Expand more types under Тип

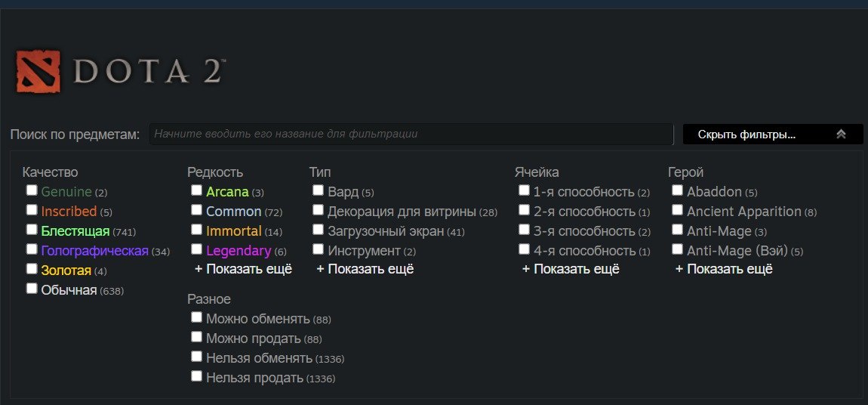pos(365,269)
